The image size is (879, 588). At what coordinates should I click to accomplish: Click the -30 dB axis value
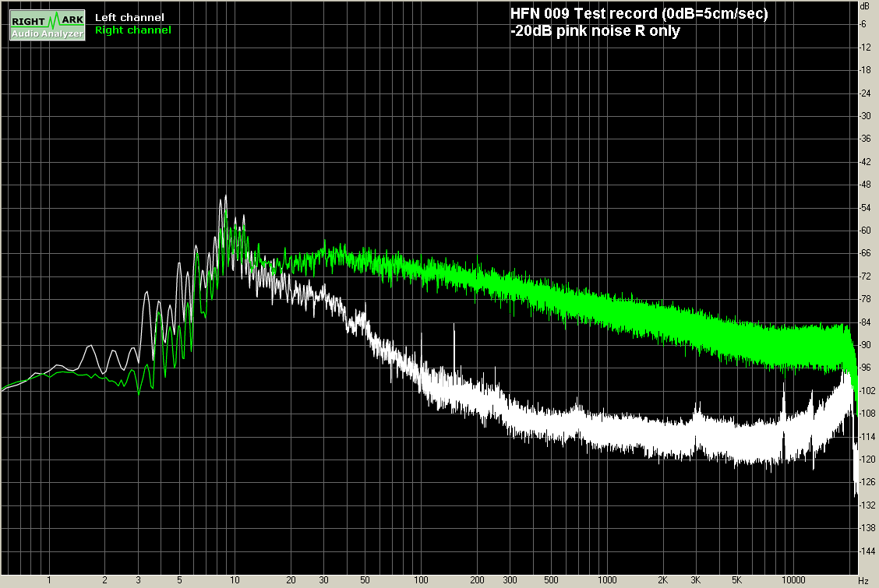(x=865, y=116)
